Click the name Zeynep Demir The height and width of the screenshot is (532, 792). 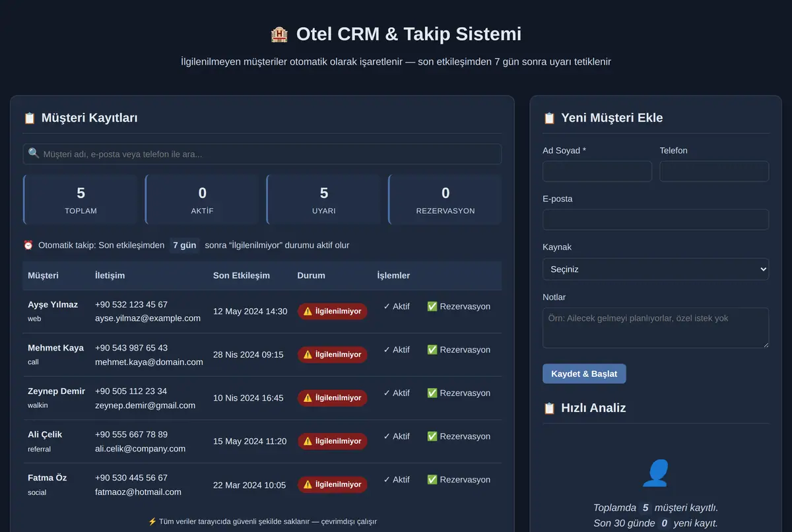click(x=57, y=391)
